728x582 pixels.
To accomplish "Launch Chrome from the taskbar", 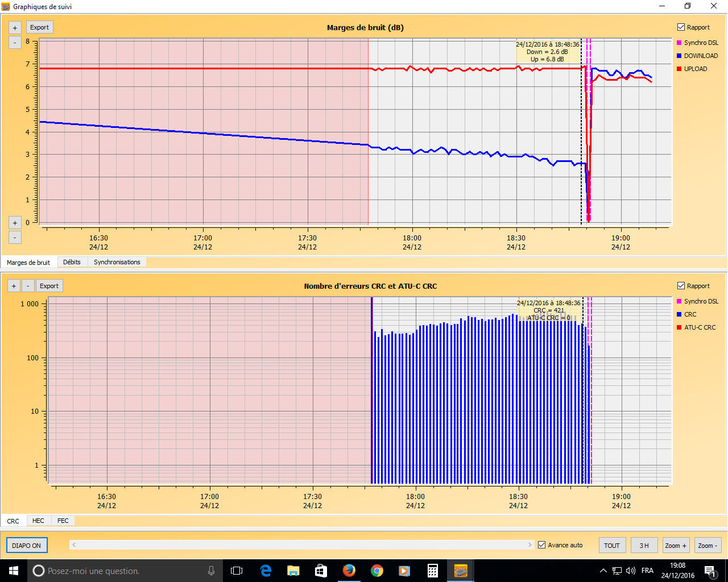I will [x=377, y=571].
